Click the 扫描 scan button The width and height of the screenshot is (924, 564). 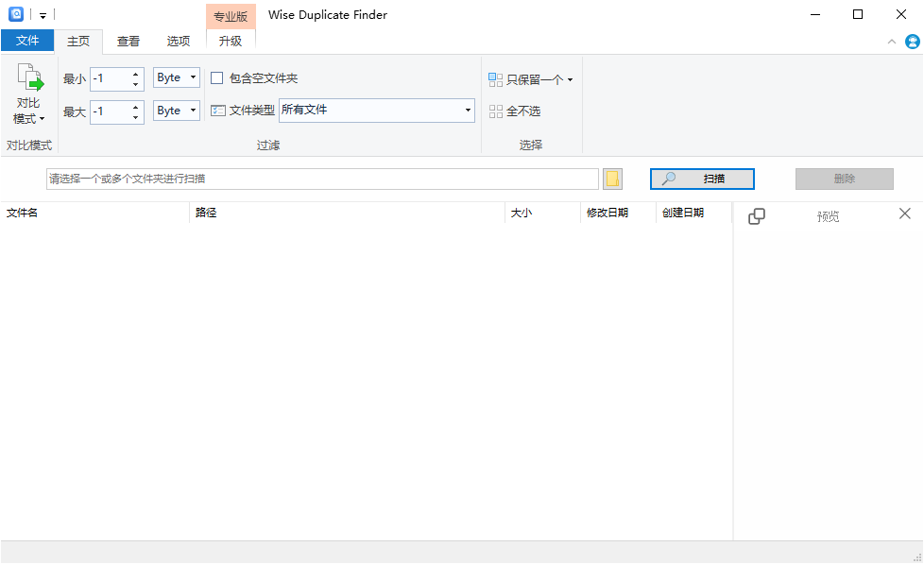tap(702, 179)
